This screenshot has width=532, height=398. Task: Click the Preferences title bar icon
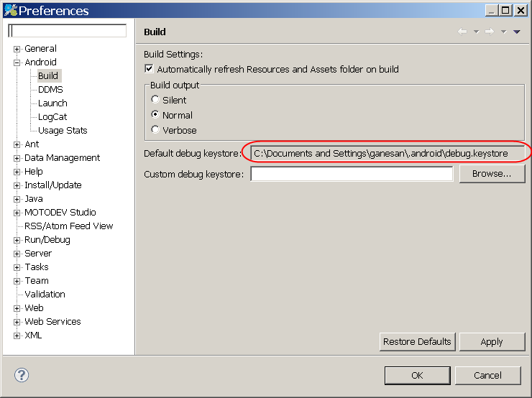(x=11, y=10)
